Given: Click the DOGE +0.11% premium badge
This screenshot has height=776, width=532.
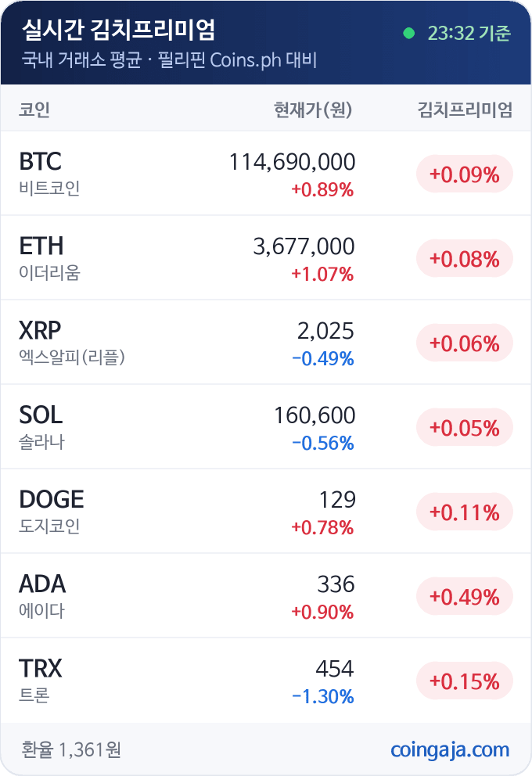Looking at the screenshot, I should tap(464, 512).
